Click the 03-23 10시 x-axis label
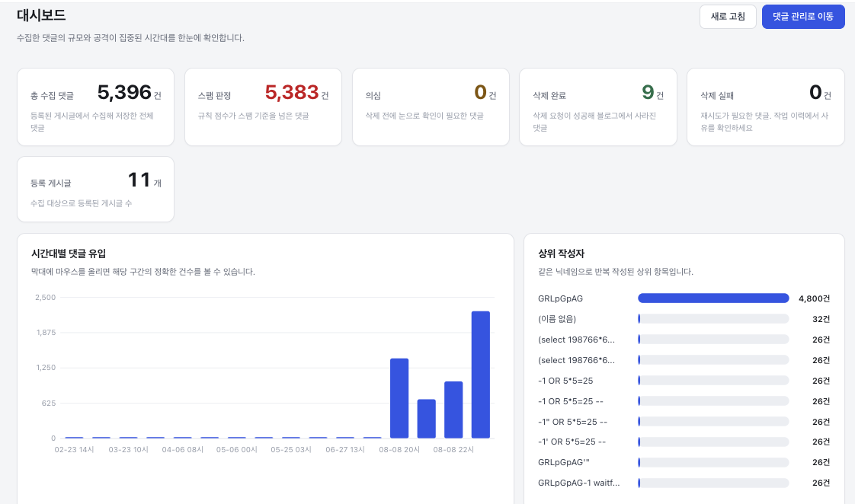Screen dimensions: 855x504 click(x=128, y=449)
